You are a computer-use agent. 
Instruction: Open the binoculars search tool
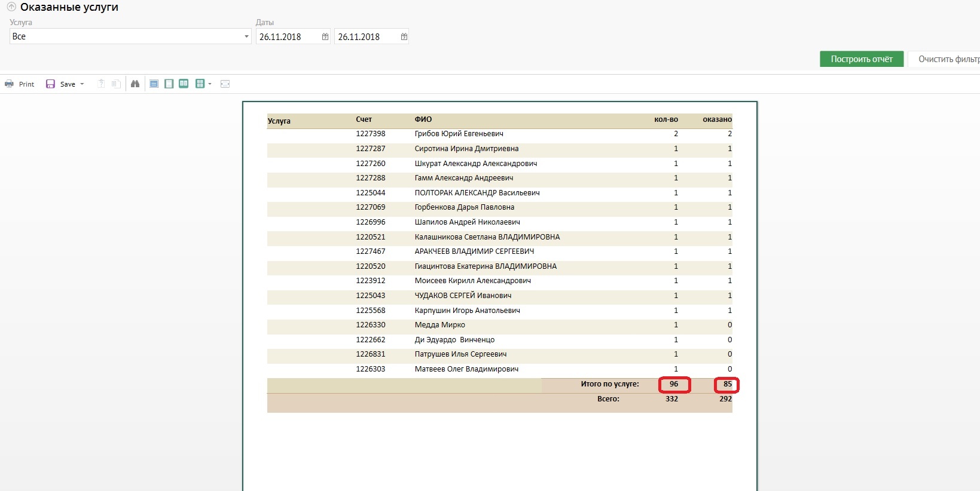coord(135,84)
